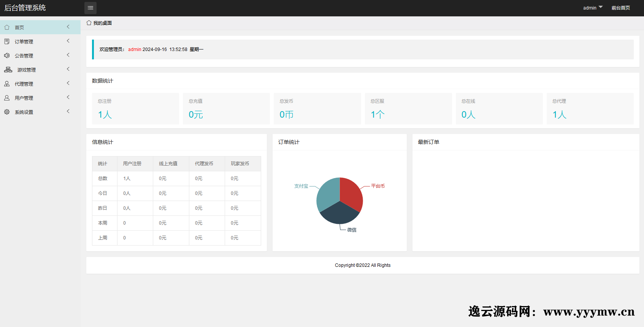Screen dimensions: 644x327
Task: Click the Copyright ©2022 All Rights footer text
Action: 363,265
